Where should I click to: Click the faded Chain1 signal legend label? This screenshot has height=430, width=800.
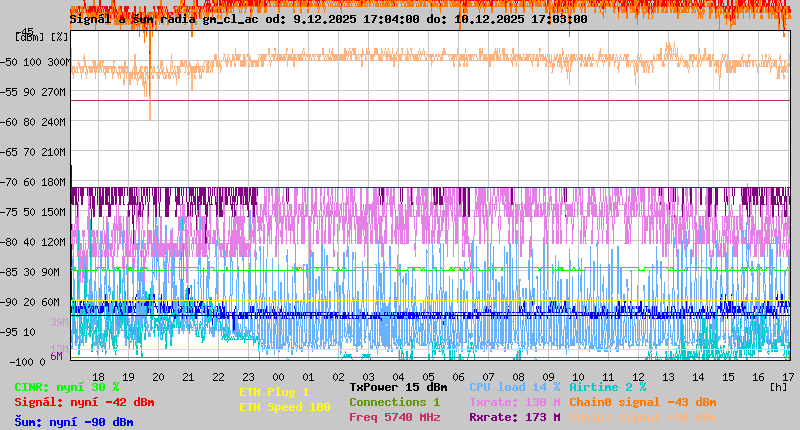(x=642, y=417)
